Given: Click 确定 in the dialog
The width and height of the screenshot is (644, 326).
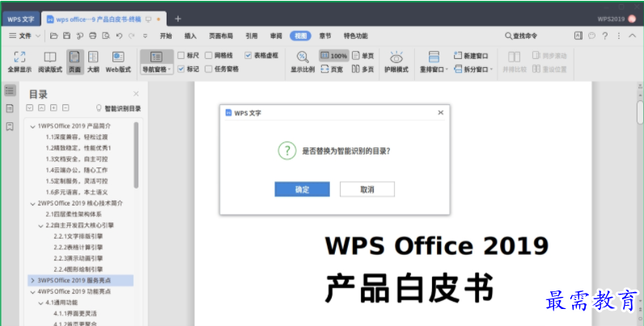Looking at the screenshot, I should pos(302,189).
